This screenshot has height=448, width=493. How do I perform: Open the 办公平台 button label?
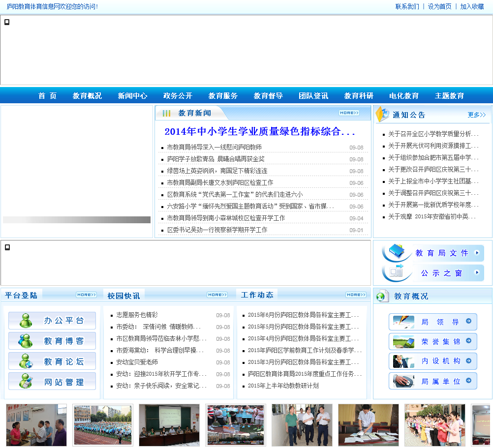coord(64,321)
